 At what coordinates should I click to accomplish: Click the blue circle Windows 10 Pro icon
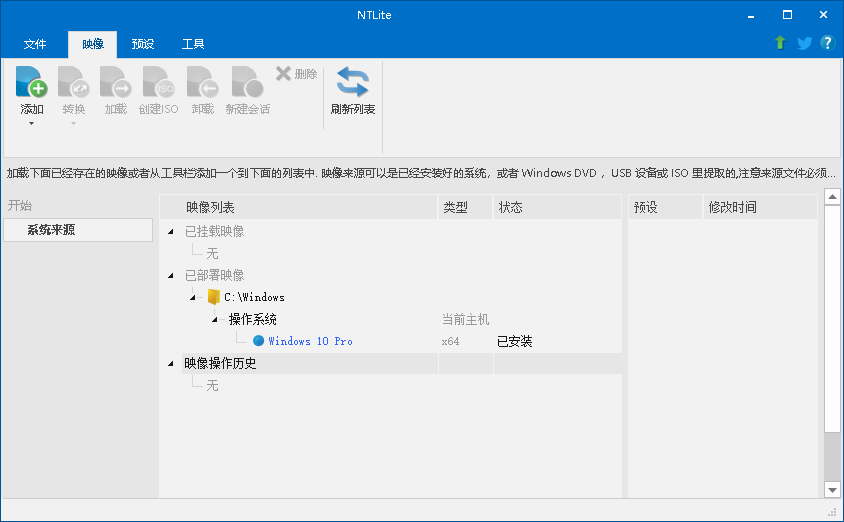click(x=258, y=341)
